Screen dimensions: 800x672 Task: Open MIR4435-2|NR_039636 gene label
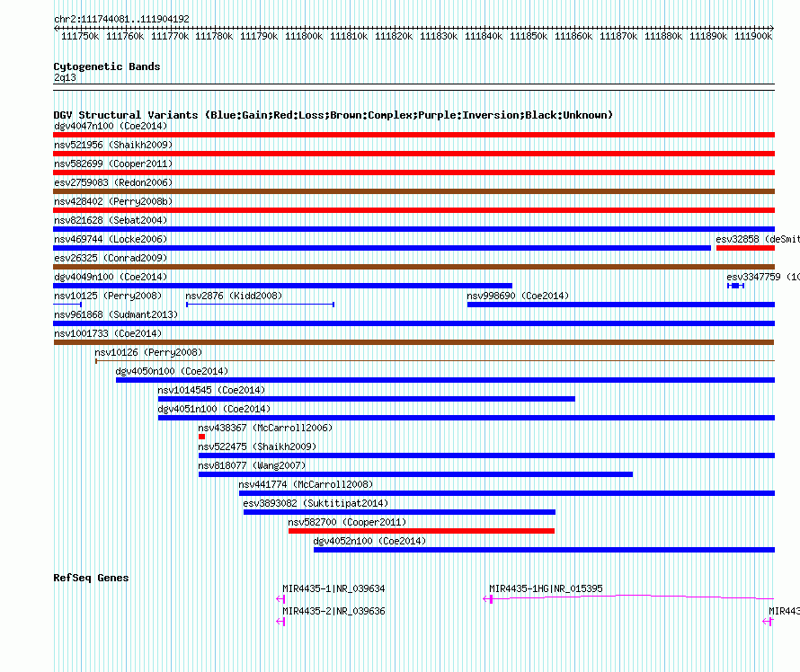pyautogui.click(x=333, y=611)
